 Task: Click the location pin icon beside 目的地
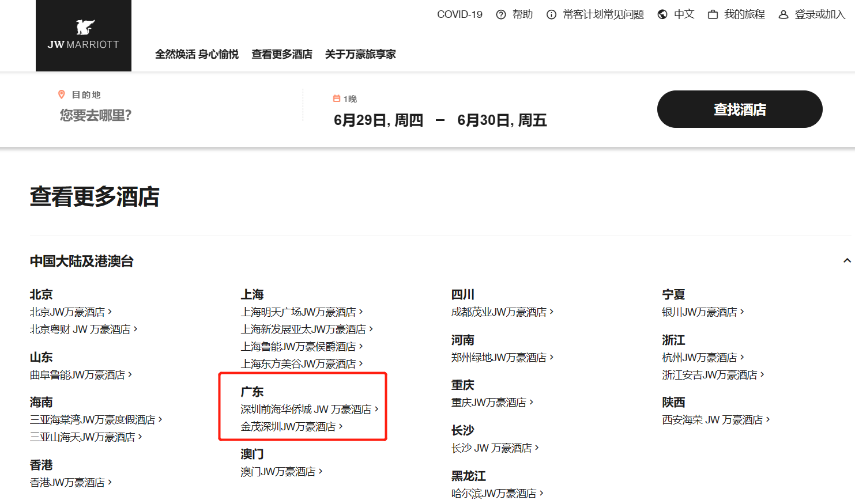[x=62, y=94]
